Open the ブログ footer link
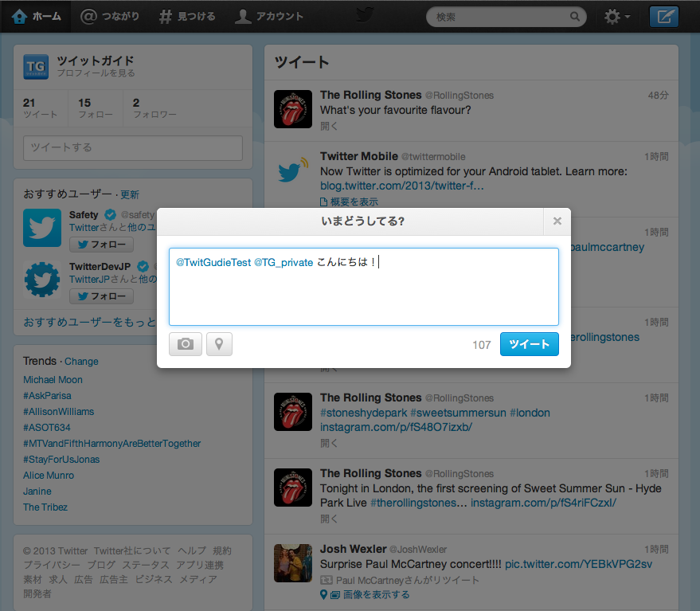This screenshot has height=611, width=700. coord(101,565)
